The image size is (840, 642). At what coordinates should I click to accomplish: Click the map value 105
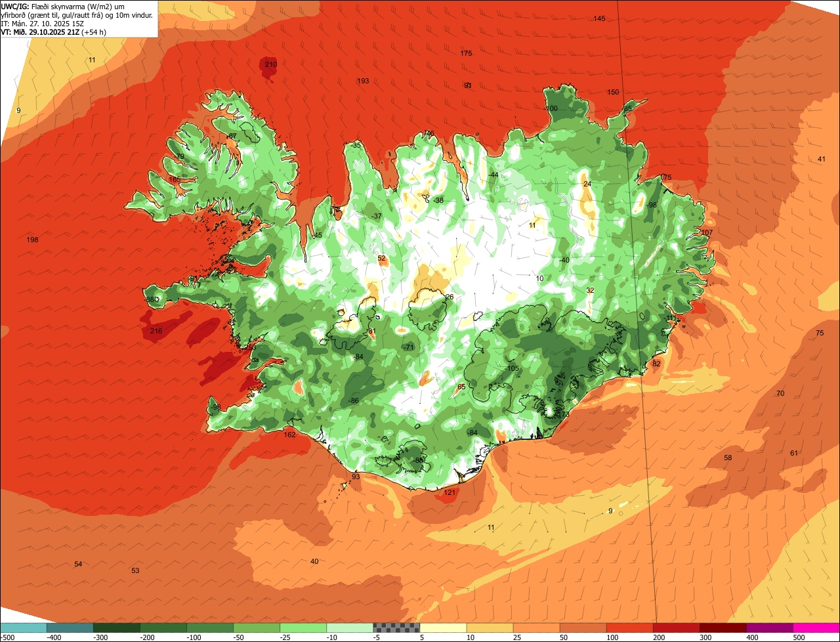point(513,368)
